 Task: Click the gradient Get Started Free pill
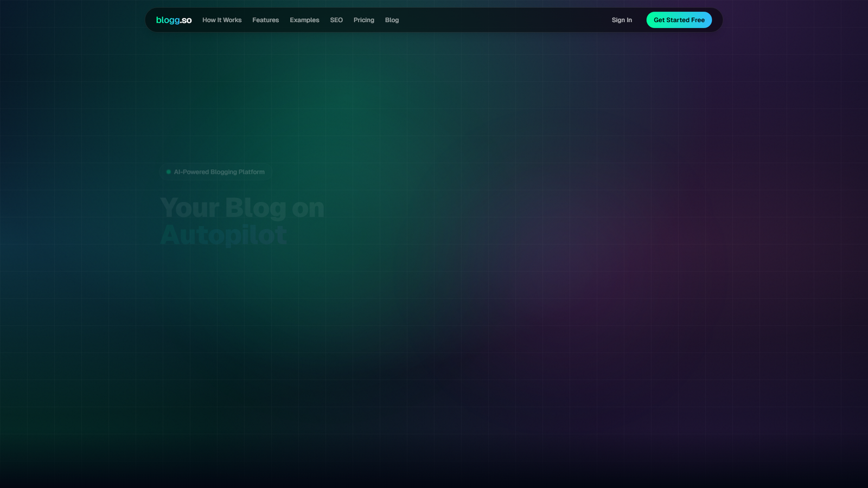[679, 20]
